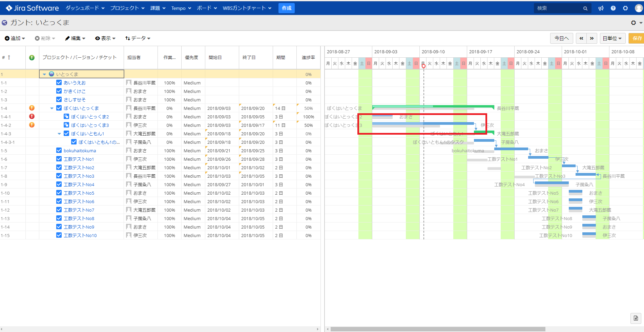644x332 pixels.
Task: Click the green info icon in column header
Action: tap(32, 58)
